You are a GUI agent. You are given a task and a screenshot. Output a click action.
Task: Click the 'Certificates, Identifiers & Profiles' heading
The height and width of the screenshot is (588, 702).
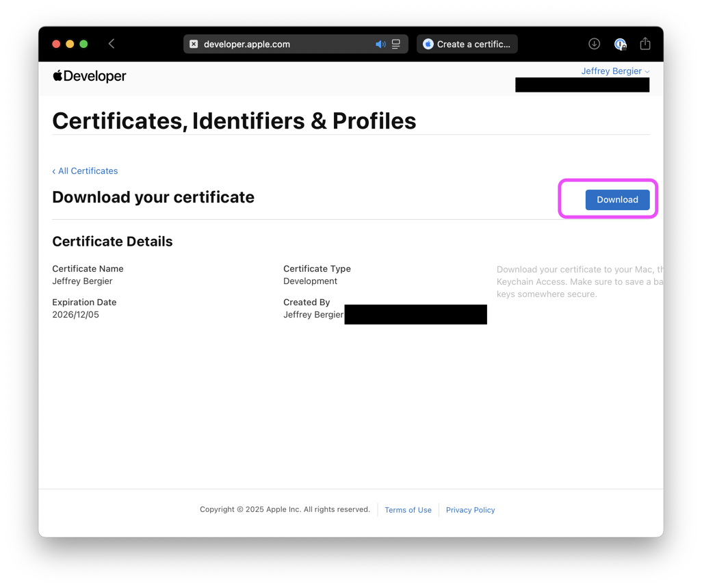234,121
